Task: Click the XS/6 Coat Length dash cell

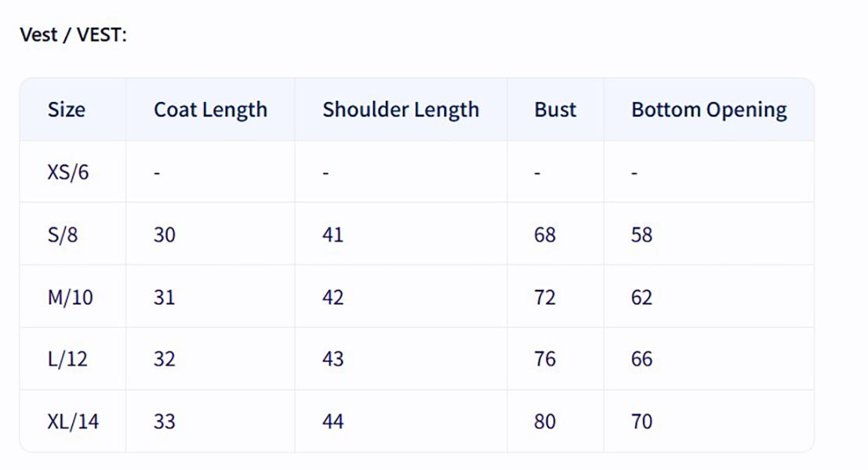Action: pos(157,172)
